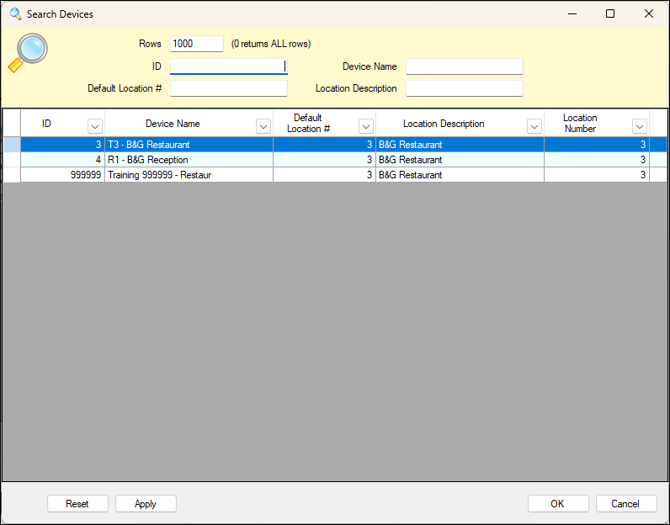Screen dimensions: 670x525
Task: Click Location Number cell in T3 row
Action: (x=597, y=144)
